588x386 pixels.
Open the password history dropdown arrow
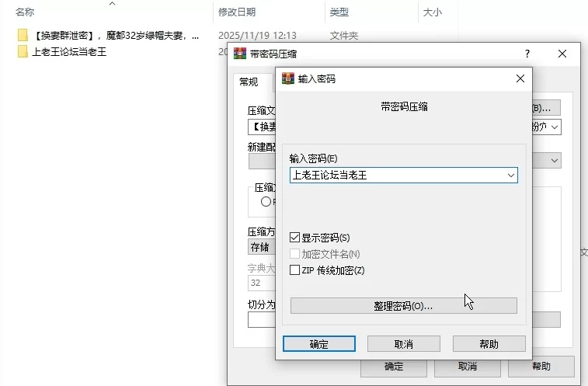pos(511,176)
